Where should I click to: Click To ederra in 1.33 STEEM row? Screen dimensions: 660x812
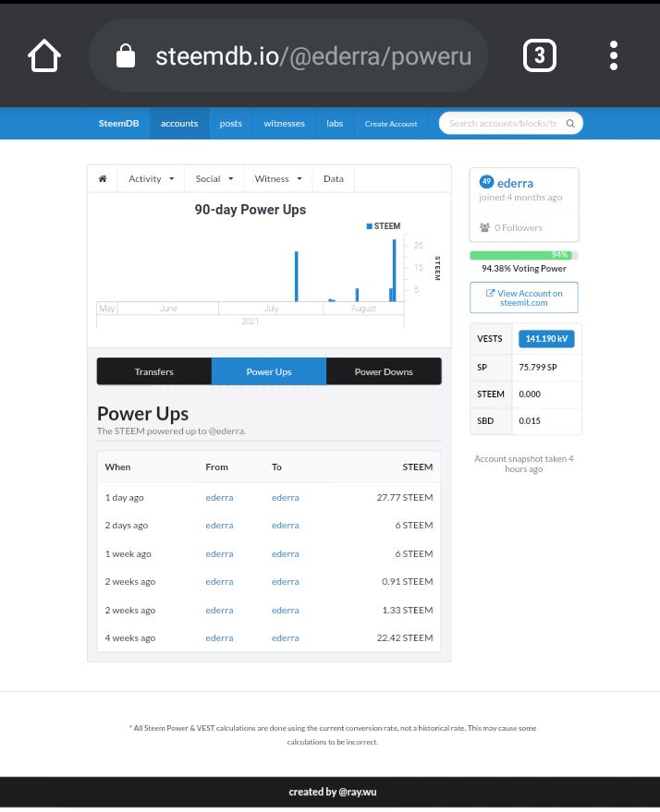pos(286,610)
